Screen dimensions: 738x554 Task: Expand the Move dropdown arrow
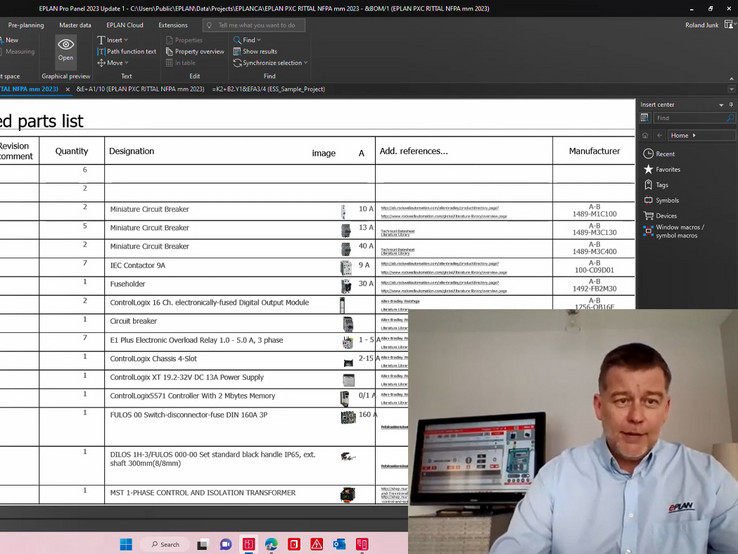(x=127, y=63)
